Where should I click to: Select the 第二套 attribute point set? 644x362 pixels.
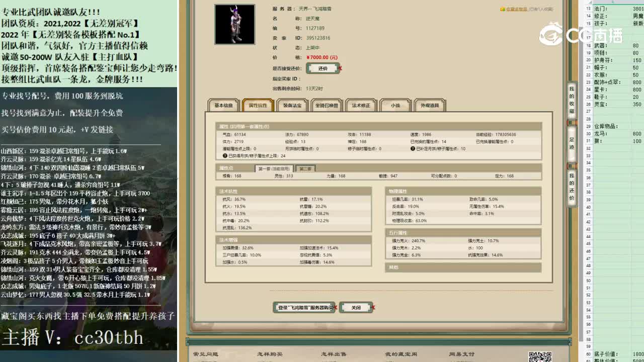click(x=305, y=168)
